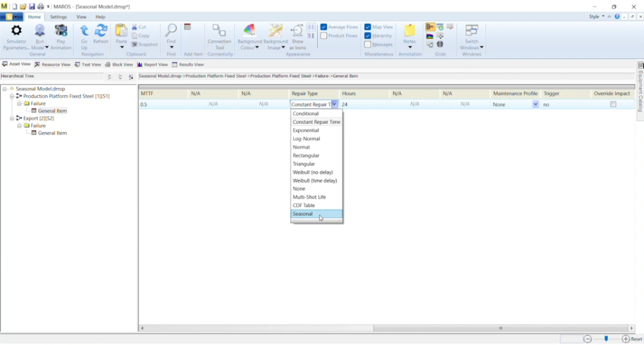Expand the Run Model dropdown arrow
This screenshot has width=644, height=345.
46,48
